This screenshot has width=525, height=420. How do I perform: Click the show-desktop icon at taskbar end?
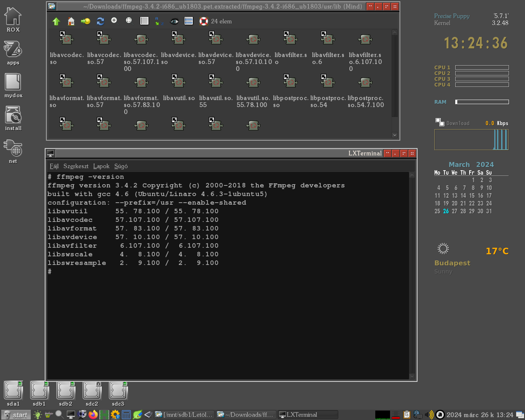pyautogui.click(x=520, y=415)
